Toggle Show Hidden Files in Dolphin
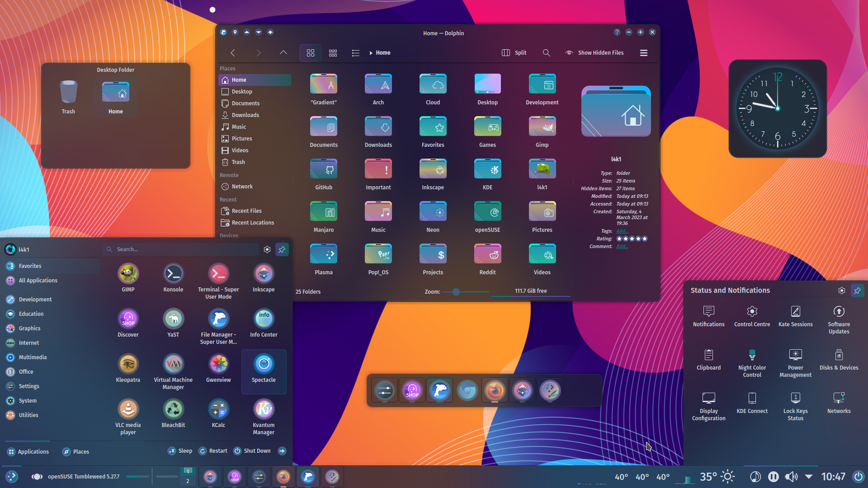The image size is (868, 488). pyautogui.click(x=594, y=53)
